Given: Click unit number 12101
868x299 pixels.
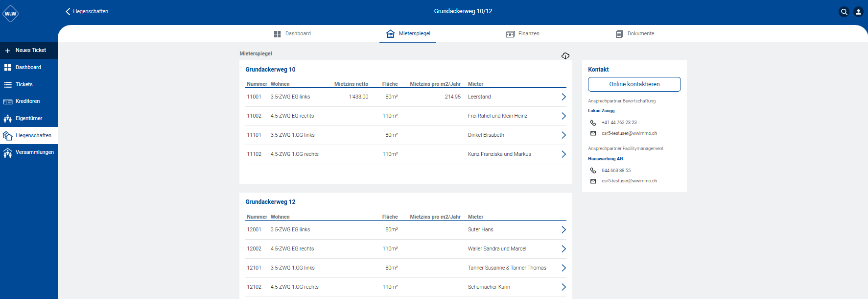Looking at the screenshot, I should pyautogui.click(x=254, y=268).
